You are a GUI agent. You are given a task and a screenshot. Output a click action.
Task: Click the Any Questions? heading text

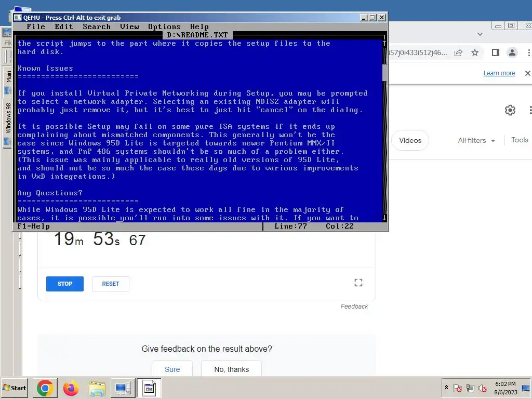point(50,193)
